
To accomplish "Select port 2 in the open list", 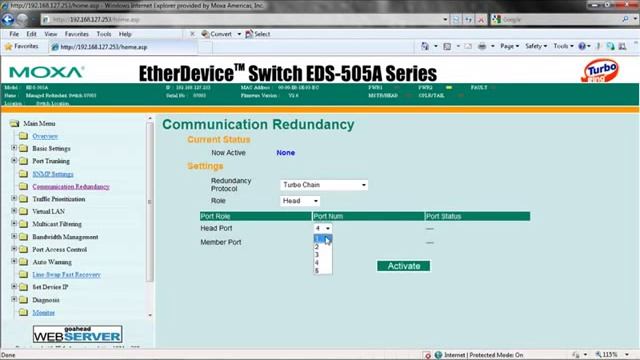I will (x=322, y=247).
